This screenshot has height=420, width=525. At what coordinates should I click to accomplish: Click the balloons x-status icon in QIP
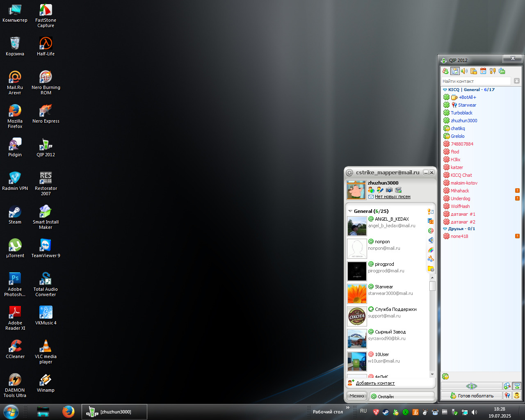coord(507,395)
